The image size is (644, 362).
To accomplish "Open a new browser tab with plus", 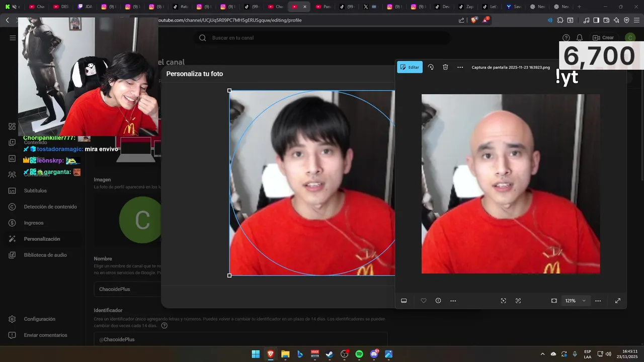I will 579,7.
